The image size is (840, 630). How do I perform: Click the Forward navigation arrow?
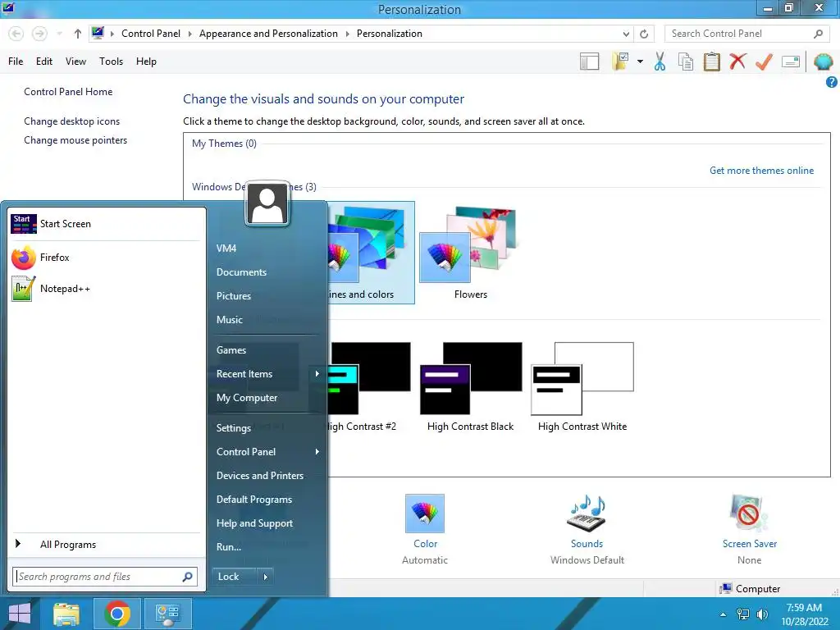tap(39, 34)
